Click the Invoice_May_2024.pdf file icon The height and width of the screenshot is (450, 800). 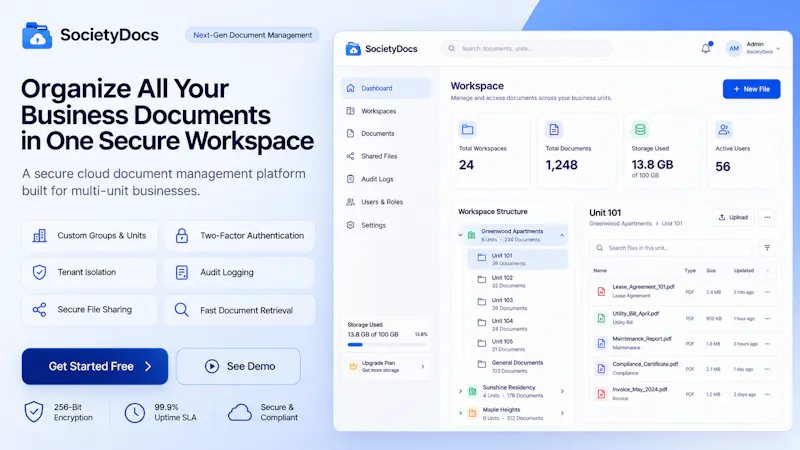(x=602, y=394)
